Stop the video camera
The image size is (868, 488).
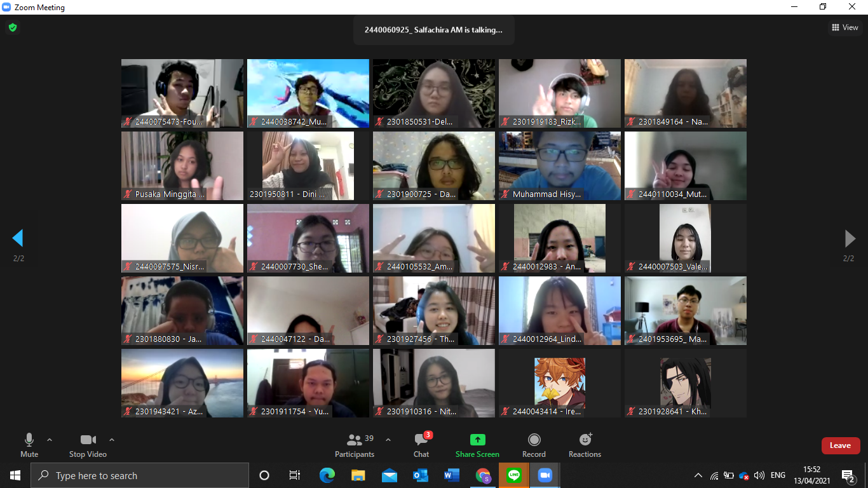(88, 445)
